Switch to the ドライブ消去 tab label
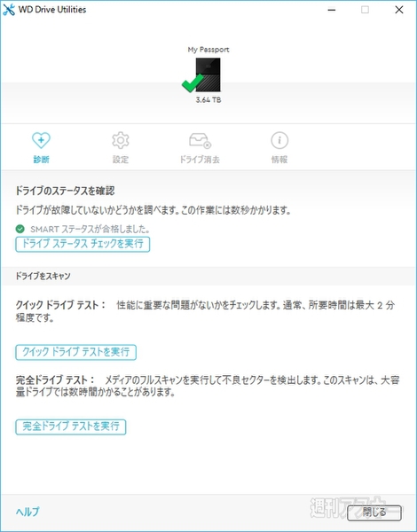 pyautogui.click(x=200, y=160)
